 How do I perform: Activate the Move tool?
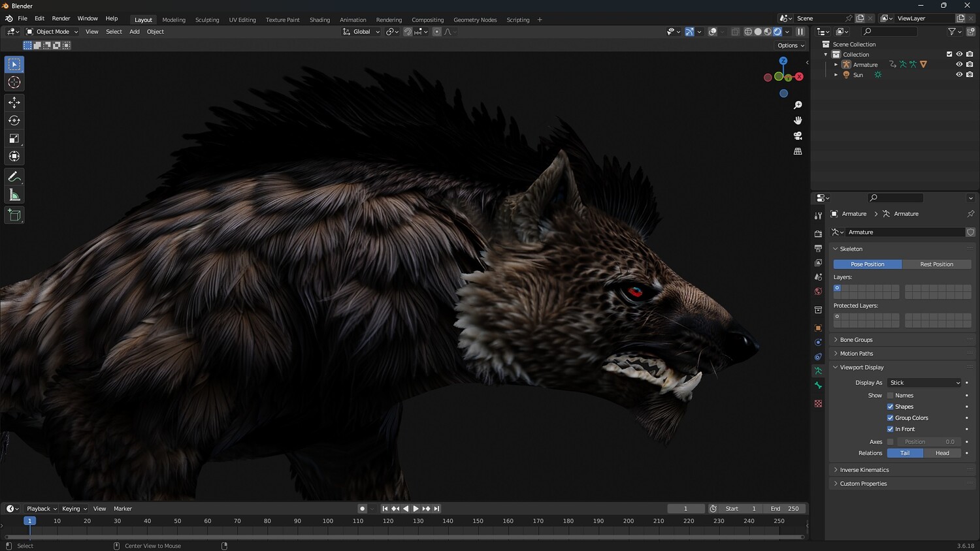coord(14,102)
